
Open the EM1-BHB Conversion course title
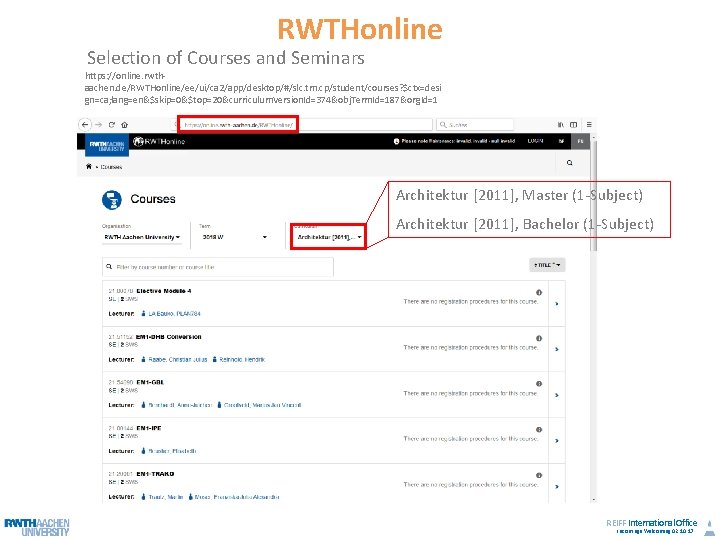pos(169,337)
